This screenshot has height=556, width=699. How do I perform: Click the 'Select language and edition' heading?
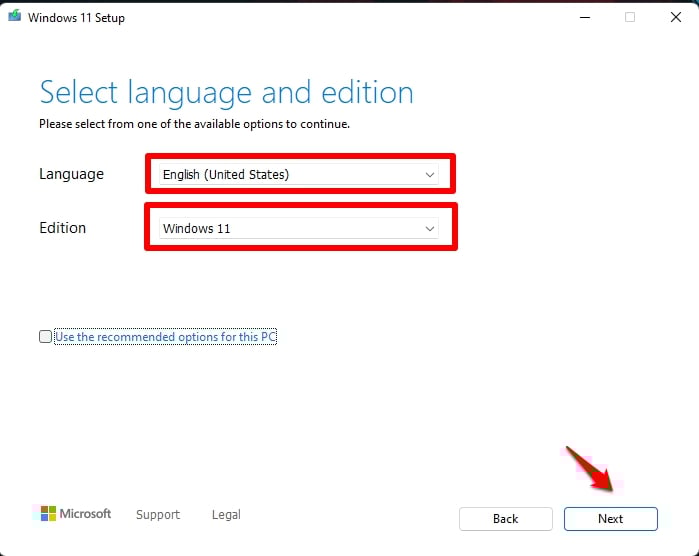coord(226,93)
